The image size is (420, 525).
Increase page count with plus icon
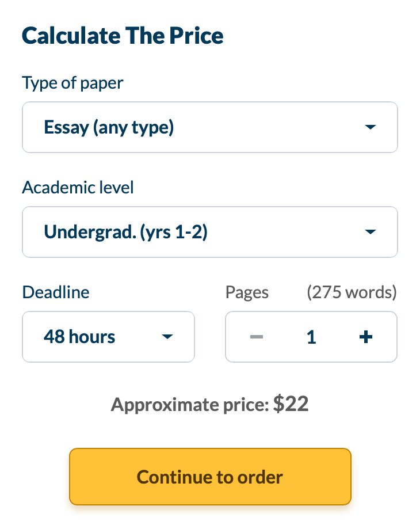(366, 337)
